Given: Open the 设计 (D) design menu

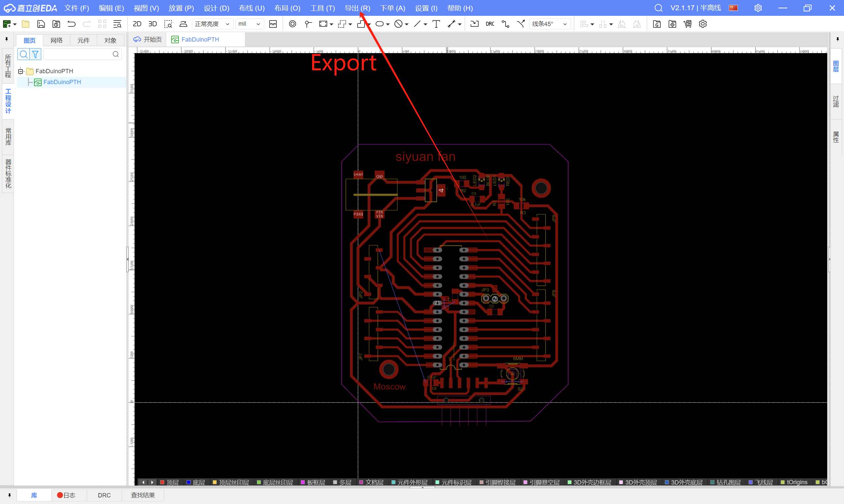Looking at the screenshot, I should (x=217, y=8).
